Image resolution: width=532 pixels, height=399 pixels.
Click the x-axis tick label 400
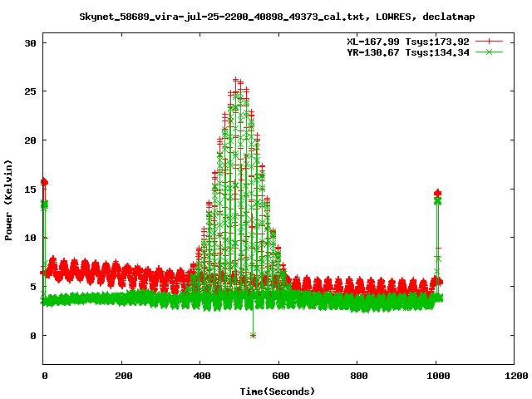point(202,376)
